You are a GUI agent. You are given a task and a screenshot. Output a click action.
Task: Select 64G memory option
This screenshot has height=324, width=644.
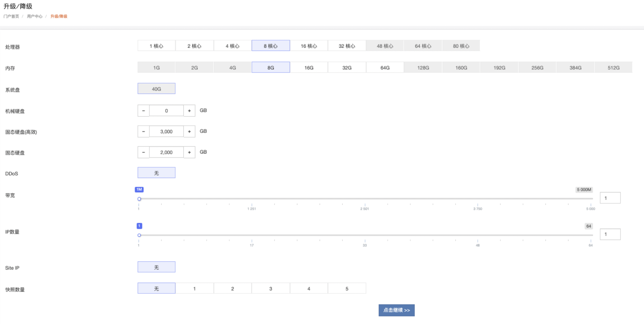(x=385, y=67)
